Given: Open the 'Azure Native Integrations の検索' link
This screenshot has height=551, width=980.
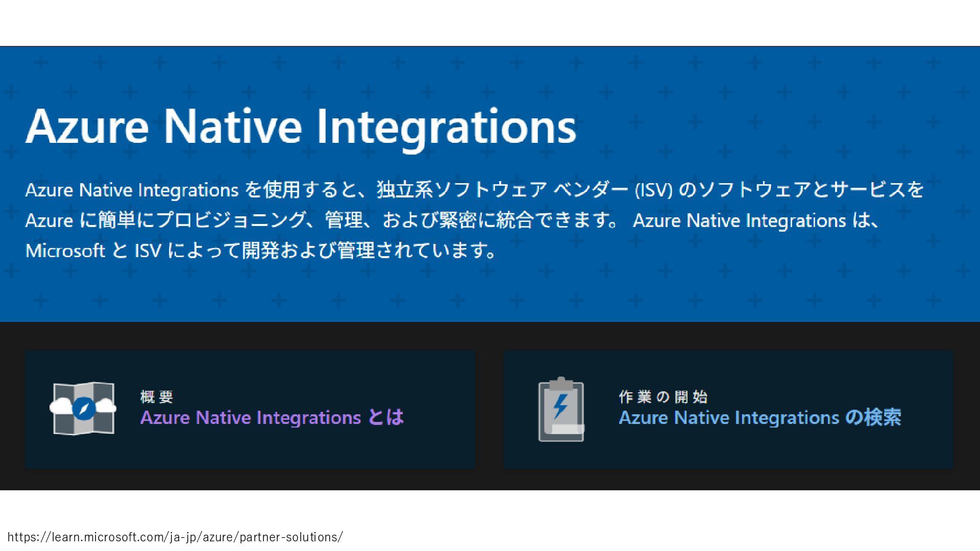Looking at the screenshot, I should (x=759, y=417).
